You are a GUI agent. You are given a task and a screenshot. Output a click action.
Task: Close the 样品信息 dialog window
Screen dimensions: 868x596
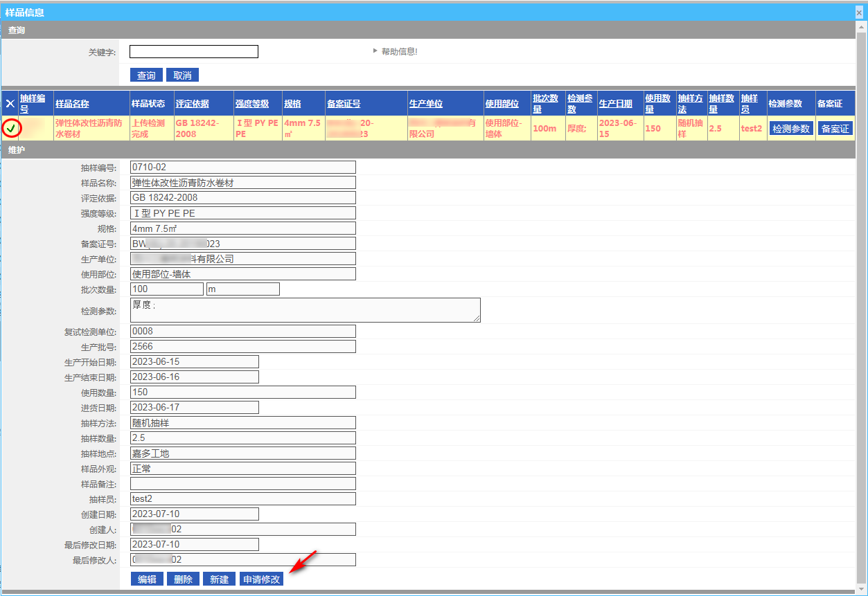click(859, 12)
